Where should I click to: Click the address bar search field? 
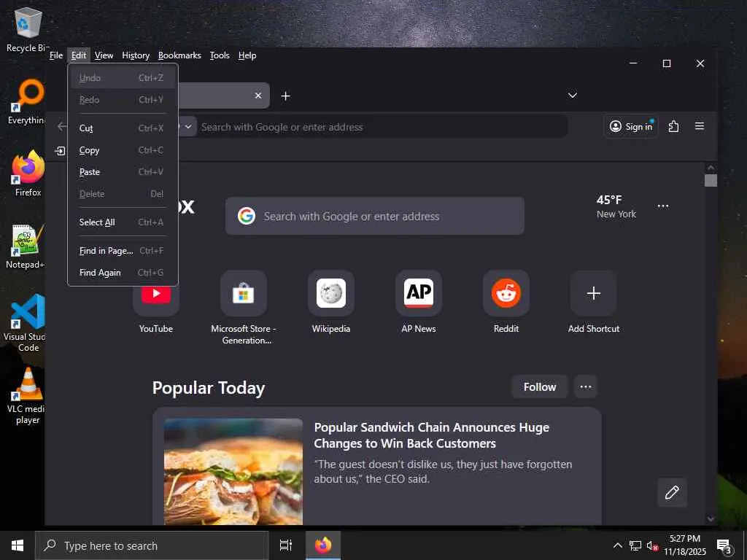coord(381,127)
